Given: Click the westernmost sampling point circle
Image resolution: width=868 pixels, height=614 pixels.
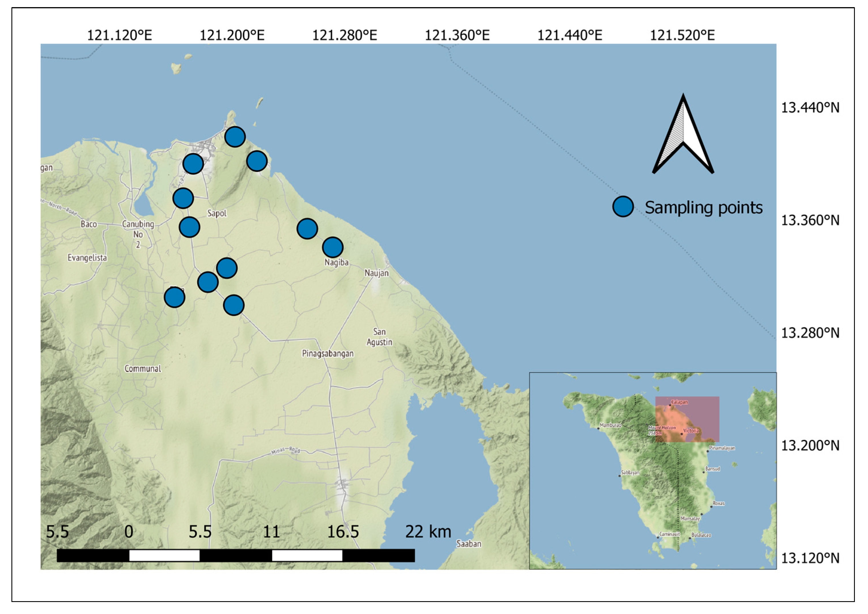Looking at the screenshot, I should (x=174, y=297).
